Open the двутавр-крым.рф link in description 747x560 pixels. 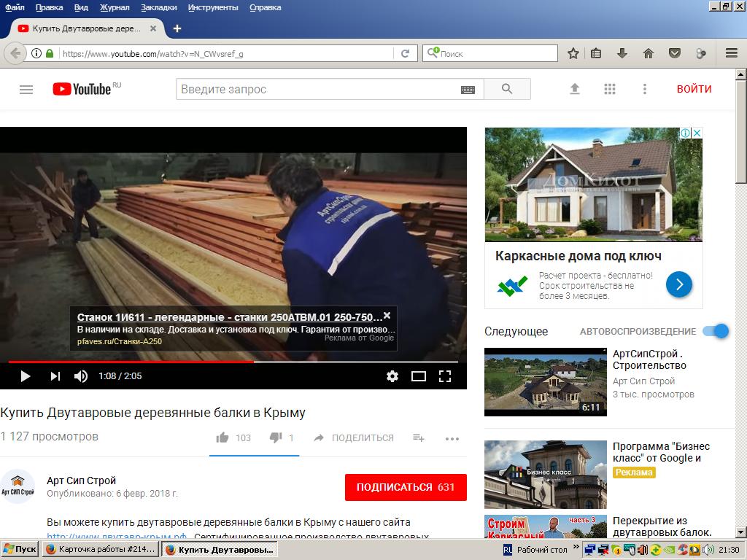(117, 537)
